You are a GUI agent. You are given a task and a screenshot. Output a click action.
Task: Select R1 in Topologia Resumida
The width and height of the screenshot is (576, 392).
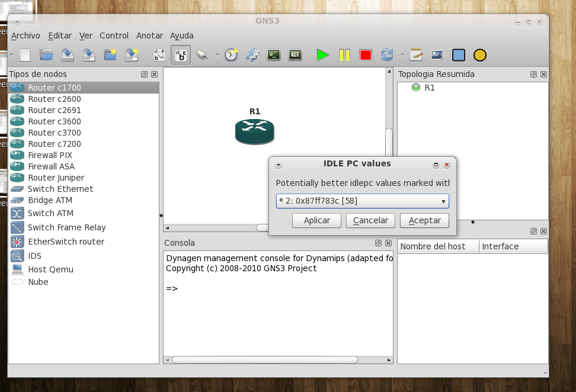point(429,88)
